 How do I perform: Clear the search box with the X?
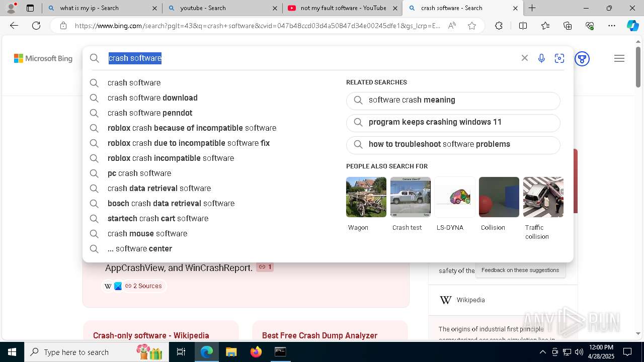pos(525,58)
